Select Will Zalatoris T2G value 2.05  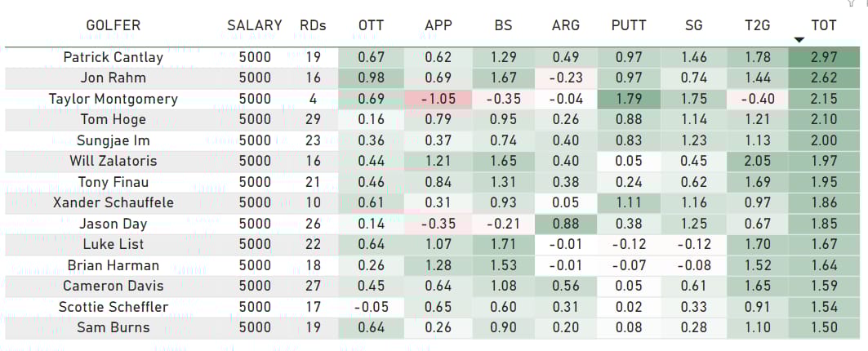tap(757, 161)
